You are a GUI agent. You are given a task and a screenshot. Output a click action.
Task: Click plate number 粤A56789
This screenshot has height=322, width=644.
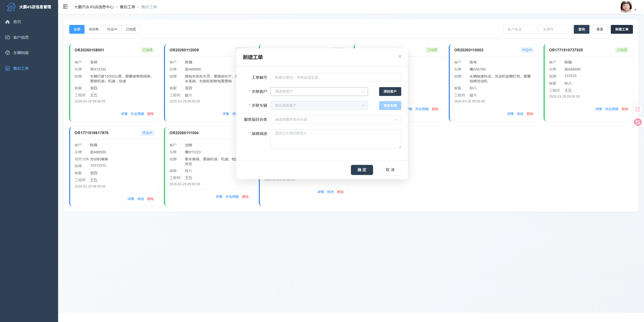(477, 69)
